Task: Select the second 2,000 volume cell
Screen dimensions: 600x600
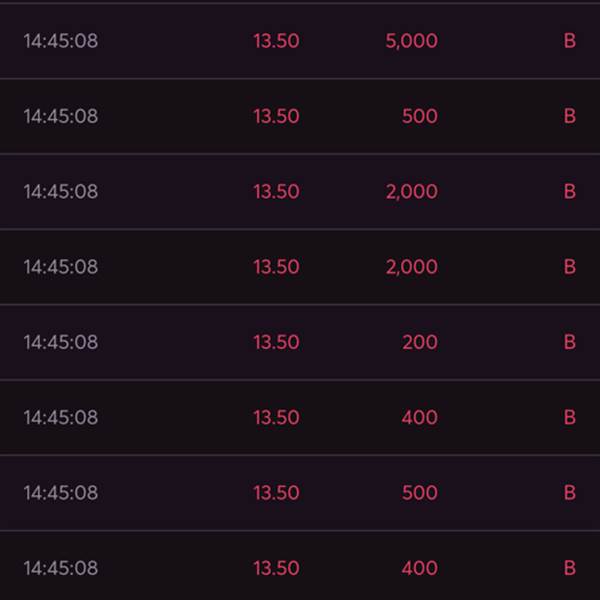Action: (x=411, y=266)
